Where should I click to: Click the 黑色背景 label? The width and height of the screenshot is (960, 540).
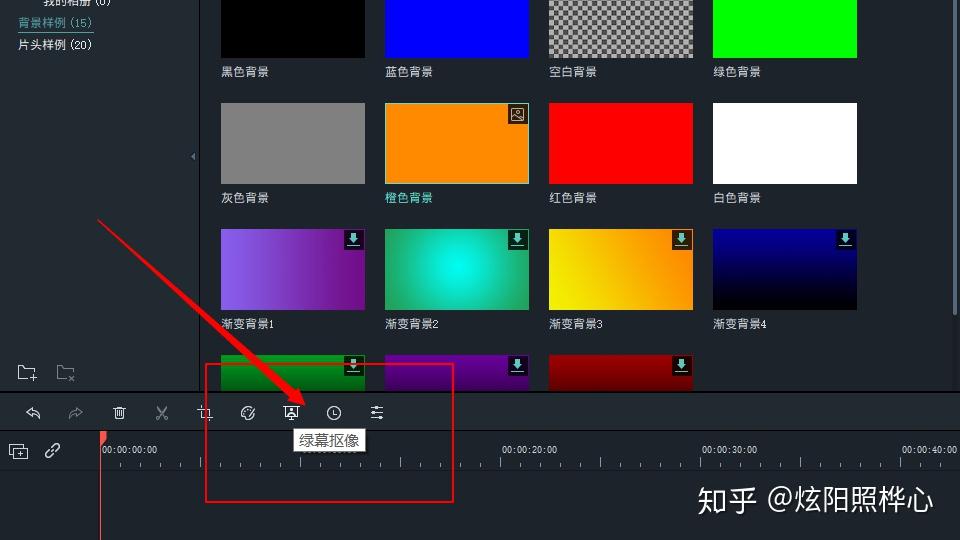click(245, 72)
